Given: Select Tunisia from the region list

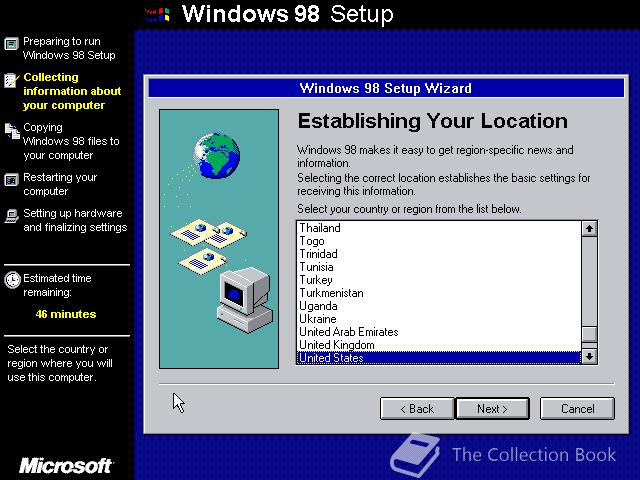Looking at the screenshot, I should tap(439, 267).
